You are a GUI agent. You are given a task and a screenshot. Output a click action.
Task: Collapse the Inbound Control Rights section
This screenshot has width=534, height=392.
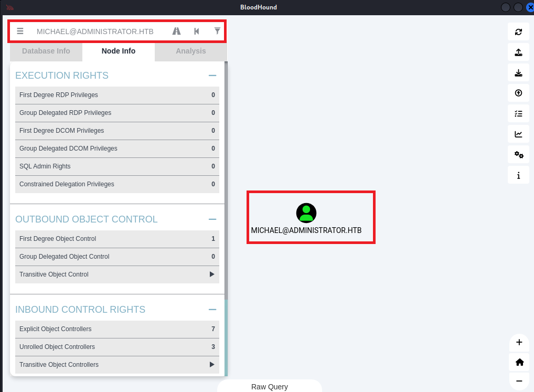(x=212, y=310)
